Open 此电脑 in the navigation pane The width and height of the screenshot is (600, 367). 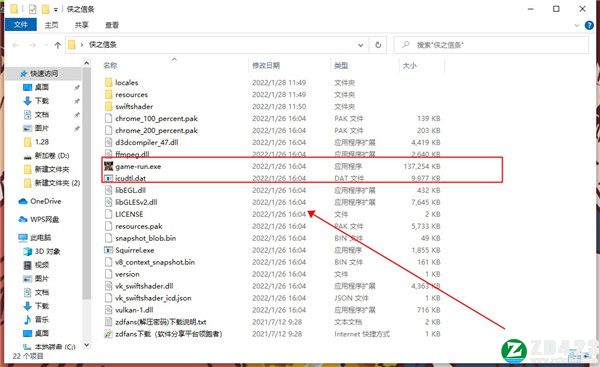[40, 238]
